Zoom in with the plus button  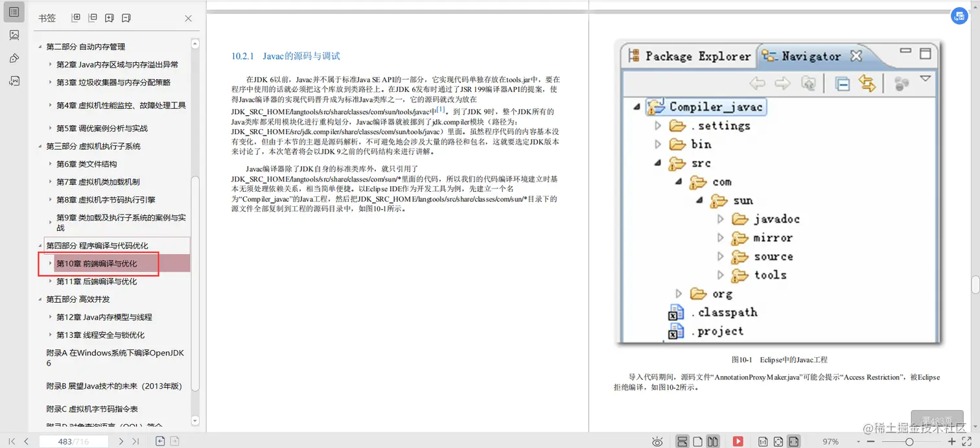point(951,442)
